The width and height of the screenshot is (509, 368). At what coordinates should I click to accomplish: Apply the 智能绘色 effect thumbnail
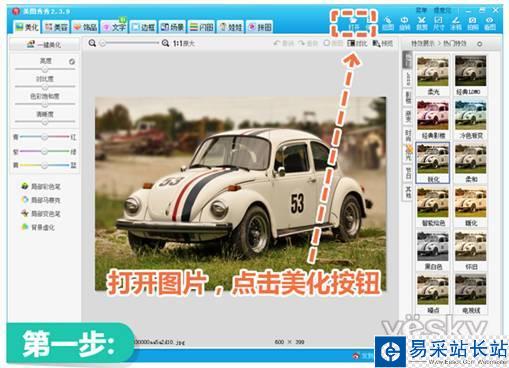(433, 207)
